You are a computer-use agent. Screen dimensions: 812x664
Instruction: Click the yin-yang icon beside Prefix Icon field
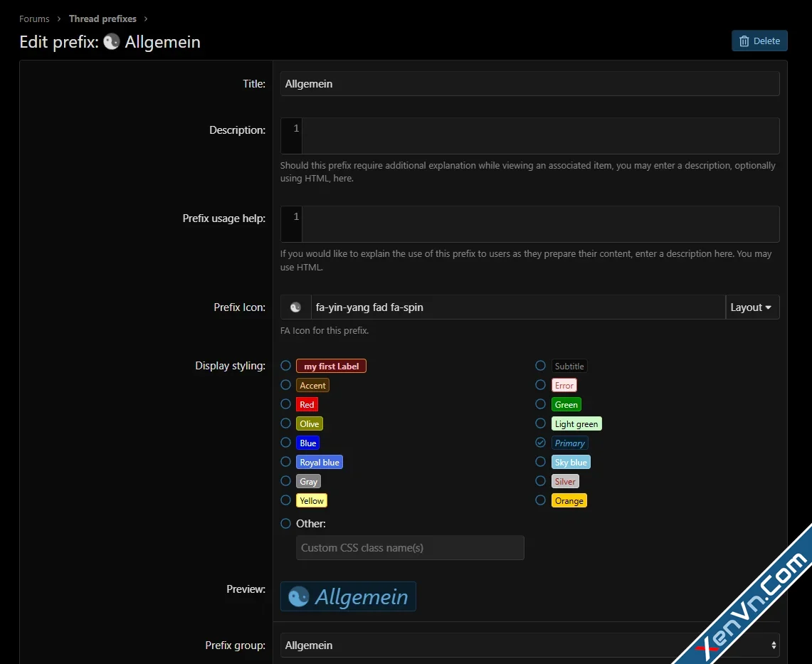pyautogui.click(x=295, y=307)
